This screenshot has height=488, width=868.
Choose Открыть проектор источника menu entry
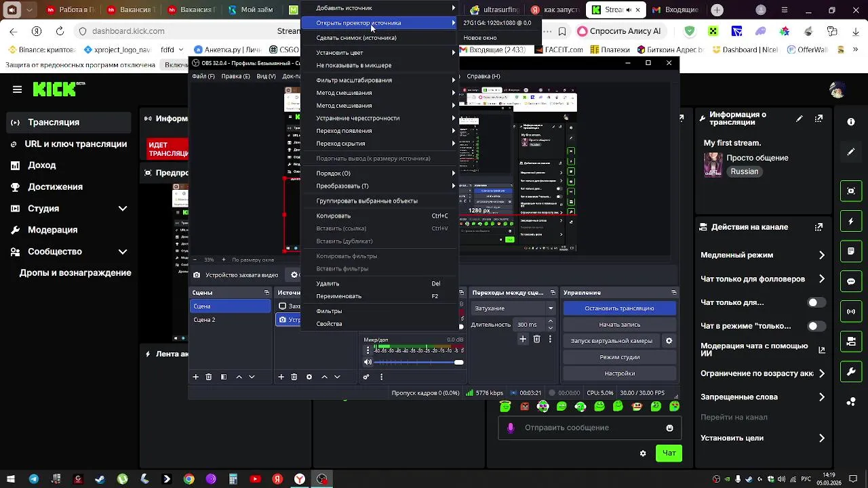[x=380, y=23]
